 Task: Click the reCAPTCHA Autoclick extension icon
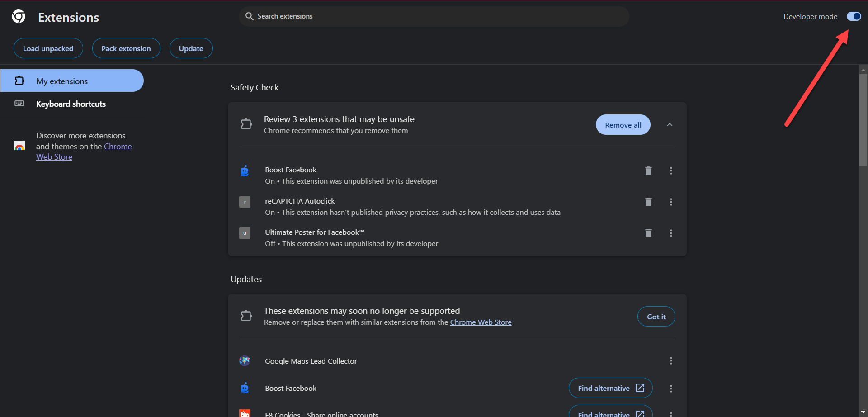pos(245,202)
